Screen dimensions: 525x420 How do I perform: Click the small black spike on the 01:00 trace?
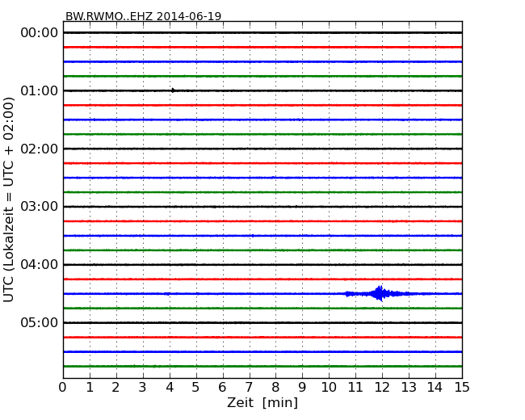pos(173,90)
